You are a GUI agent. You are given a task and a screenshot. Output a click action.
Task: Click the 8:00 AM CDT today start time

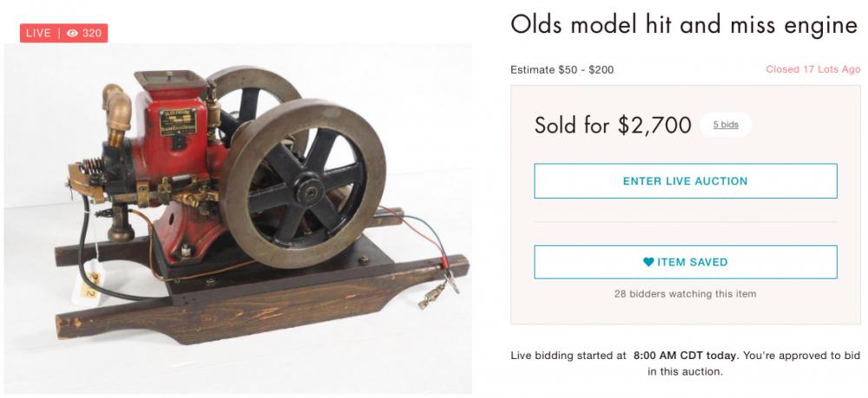pyautogui.click(x=685, y=356)
